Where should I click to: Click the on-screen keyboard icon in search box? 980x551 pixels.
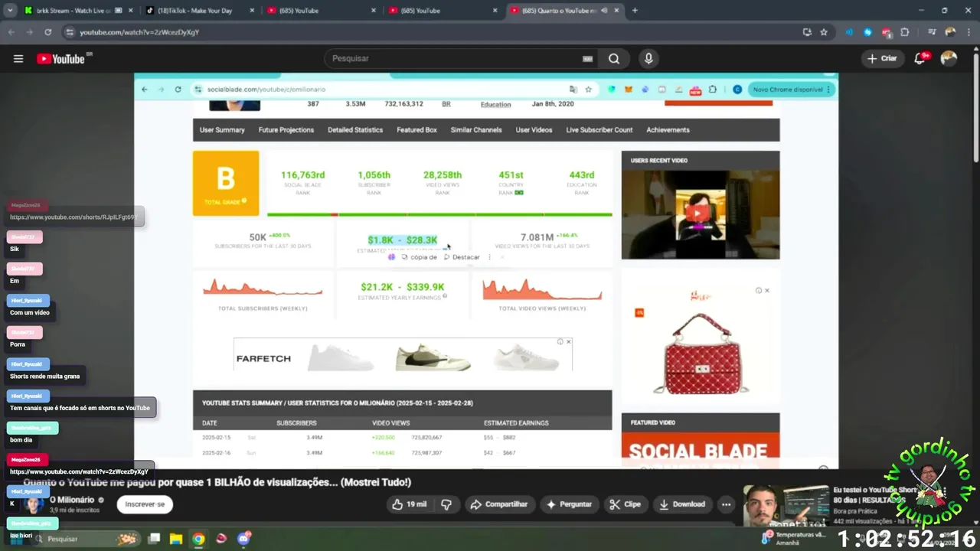pos(587,59)
